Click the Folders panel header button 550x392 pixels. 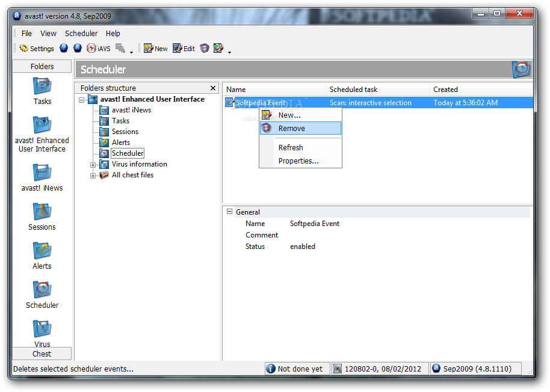coord(42,66)
